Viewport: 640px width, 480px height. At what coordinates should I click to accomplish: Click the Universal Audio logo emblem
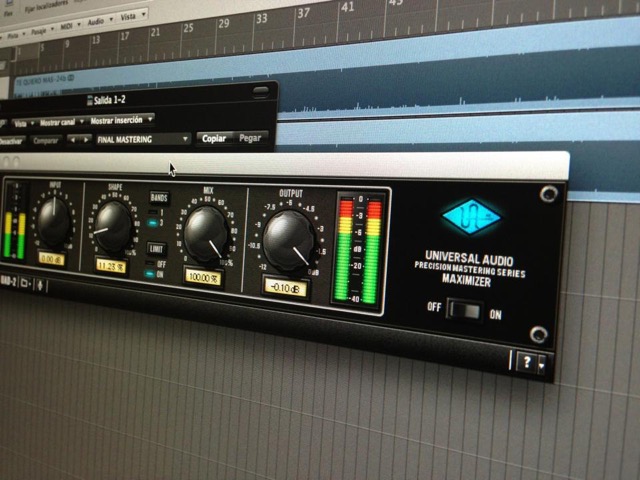472,217
